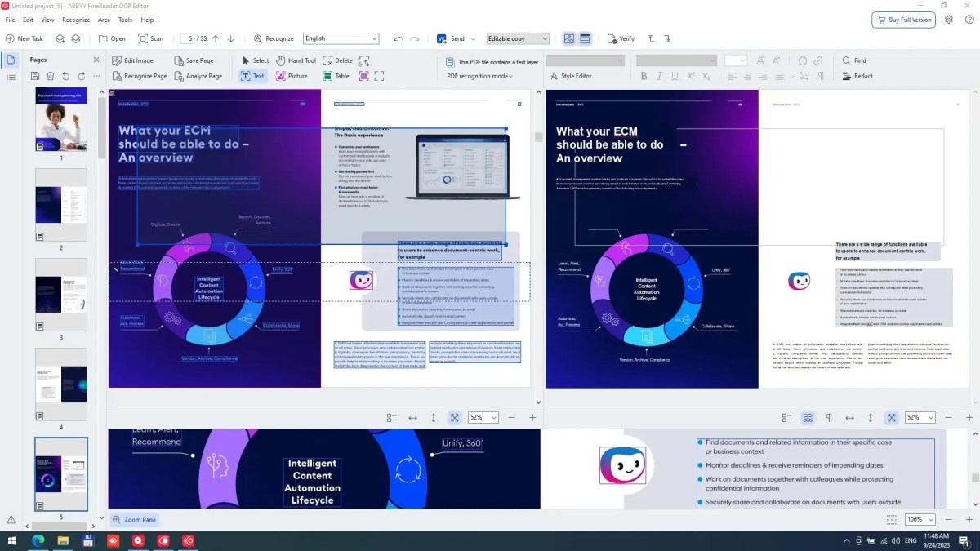Toggle Text area tool
Viewport: 980px width, 551px height.
(x=252, y=76)
